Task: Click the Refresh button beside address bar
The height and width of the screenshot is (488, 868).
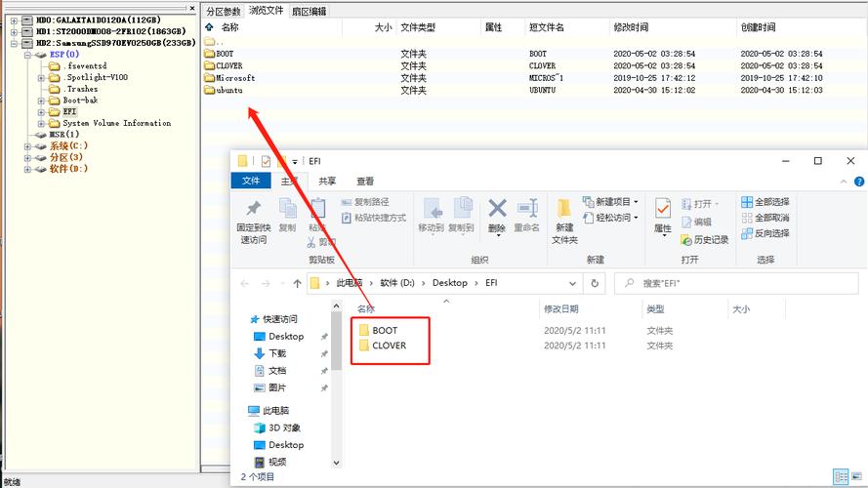Action: click(595, 283)
